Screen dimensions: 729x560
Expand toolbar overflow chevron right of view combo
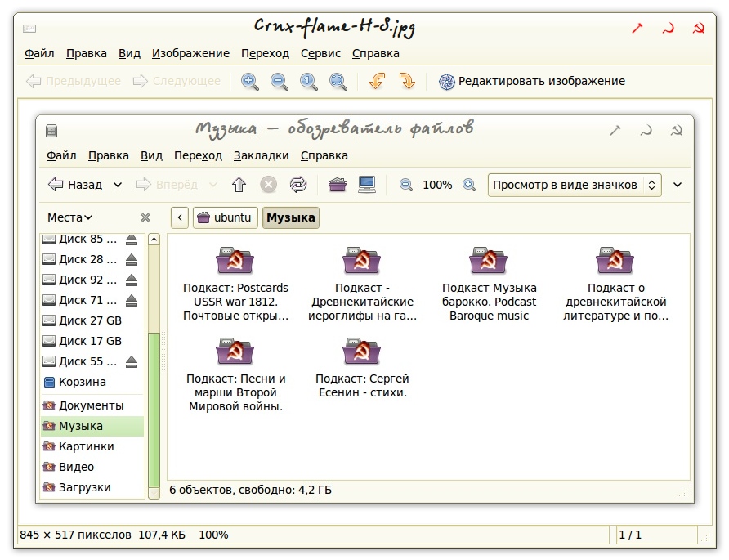(678, 185)
